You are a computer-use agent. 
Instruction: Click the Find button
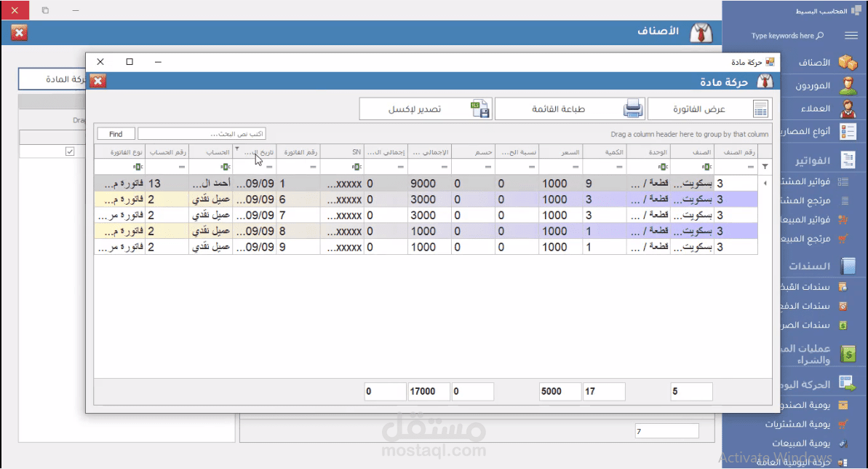pos(116,134)
